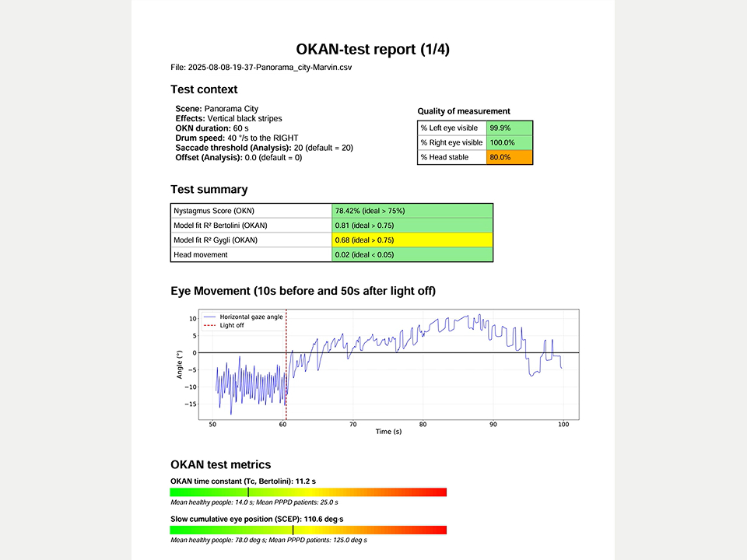
Task: Click the orange 80.0% cell
Action: [x=509, y=157]
